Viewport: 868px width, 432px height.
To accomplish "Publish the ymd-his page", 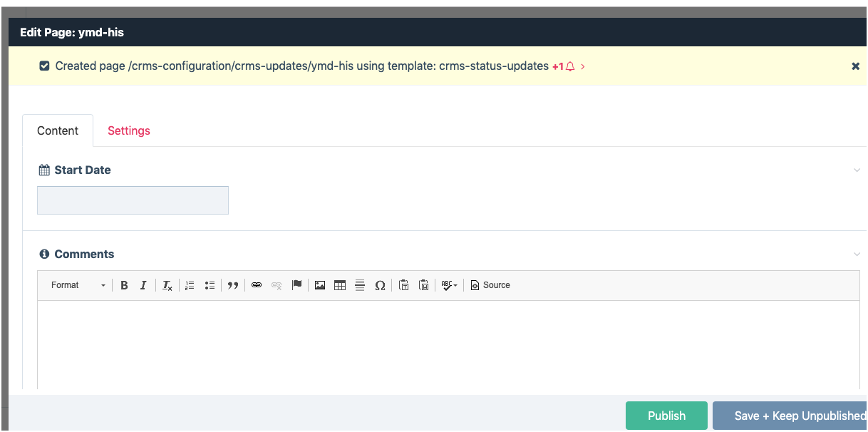I will point(666,416).
